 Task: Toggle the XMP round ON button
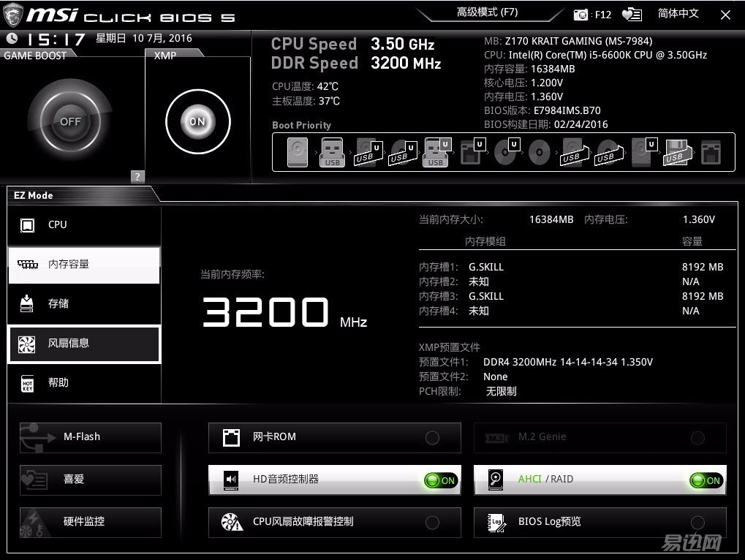pyautogui.click(x=197, y=121)
